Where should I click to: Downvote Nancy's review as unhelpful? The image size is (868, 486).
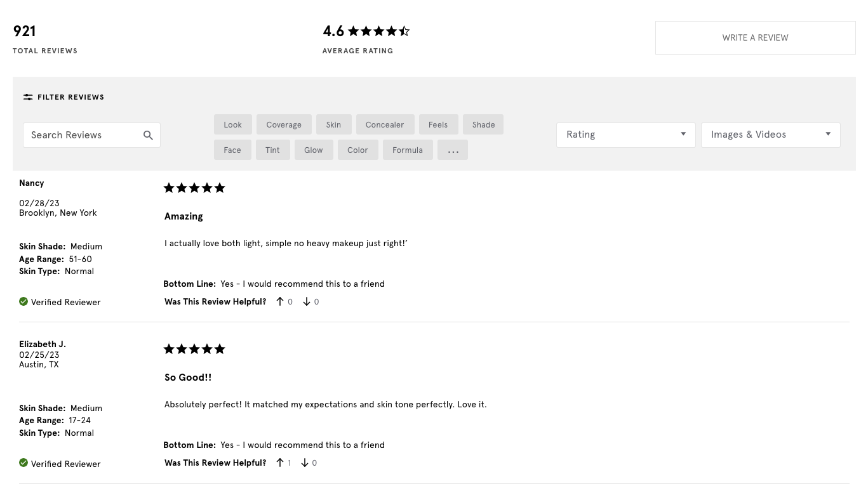click(x=307, y=302)
